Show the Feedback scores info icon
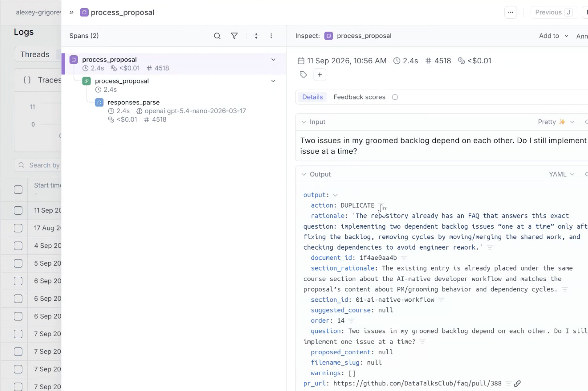 [x=395, y=97]
